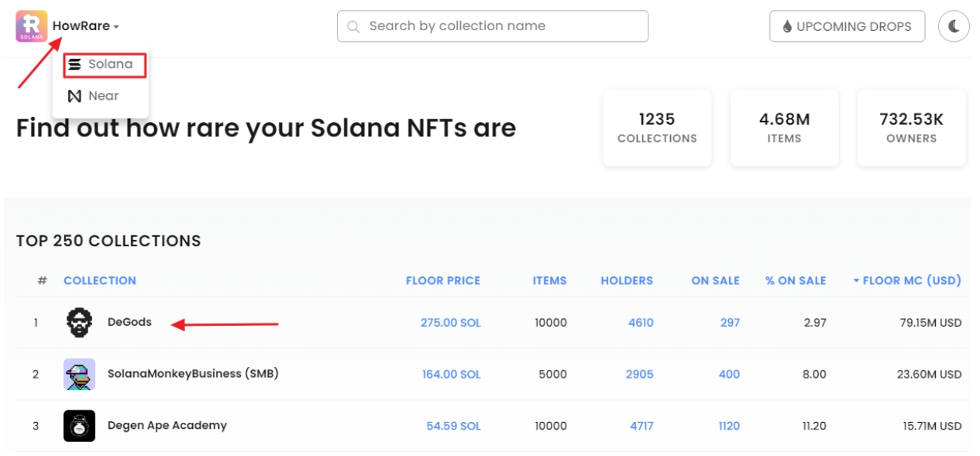The image size is (980, 456).
Task: Click the Near protocol icon
Action: [74, 95]
